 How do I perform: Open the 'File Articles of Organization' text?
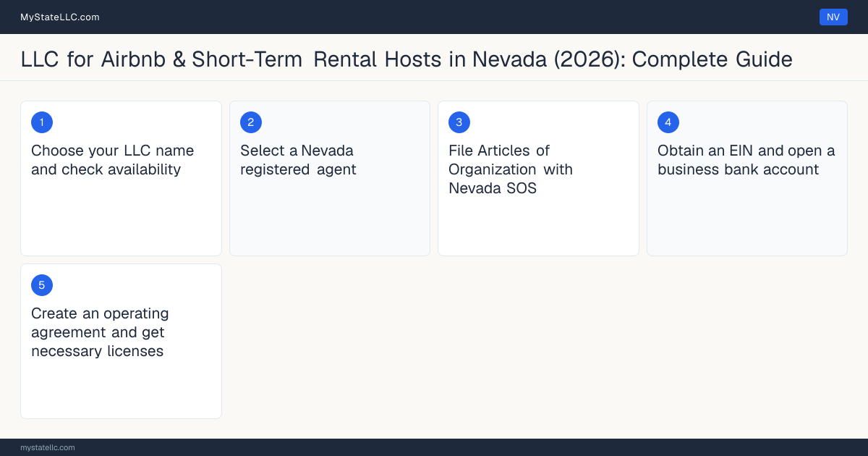pos(511,169)
